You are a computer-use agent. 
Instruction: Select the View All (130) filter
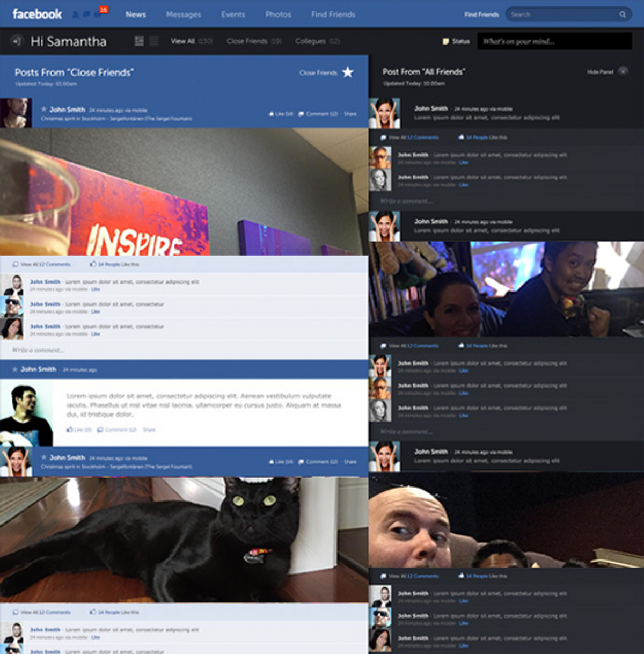192,41
